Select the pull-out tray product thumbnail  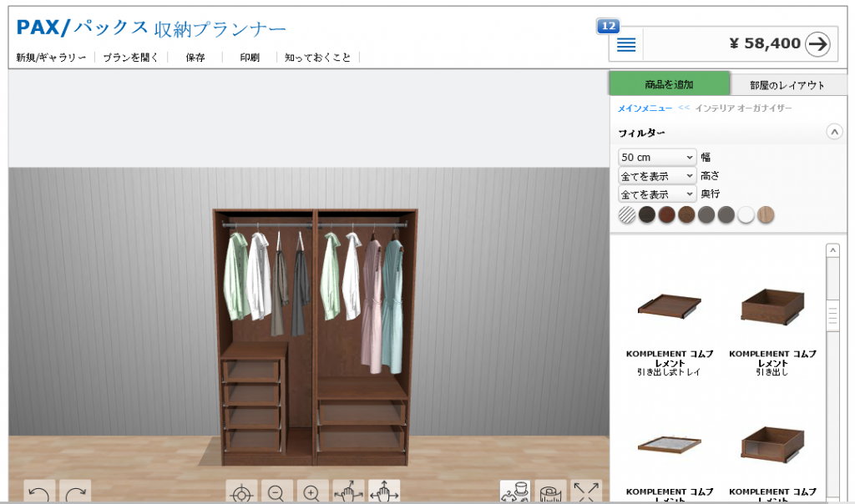669,305
